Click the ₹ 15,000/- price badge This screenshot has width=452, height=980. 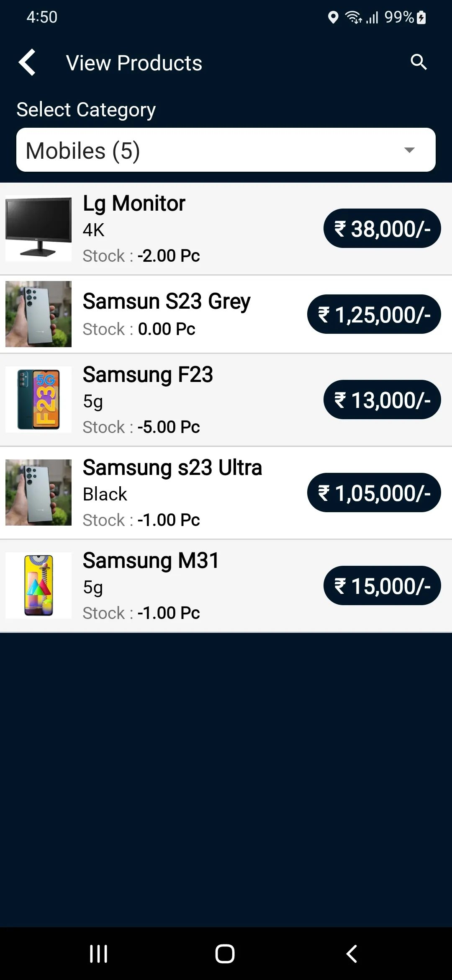pos(382,585)
